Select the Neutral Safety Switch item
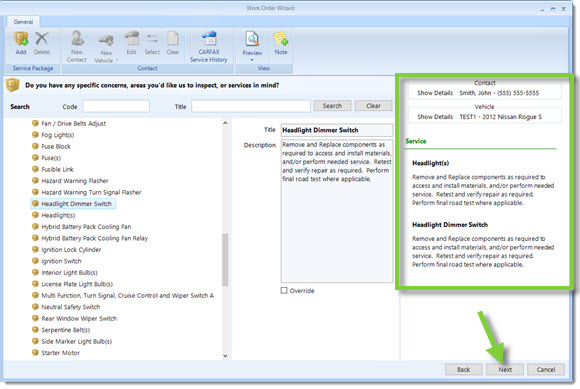580x389 pixels. [x=71, y=307]
